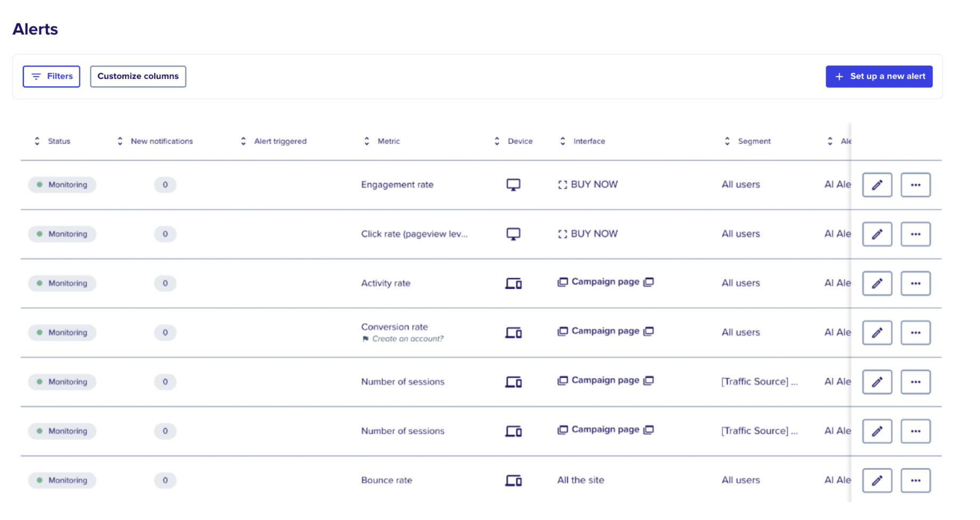
Task: Click 'Click rate (pageview lev...' metric cell
Action: (x=414, y=234)
